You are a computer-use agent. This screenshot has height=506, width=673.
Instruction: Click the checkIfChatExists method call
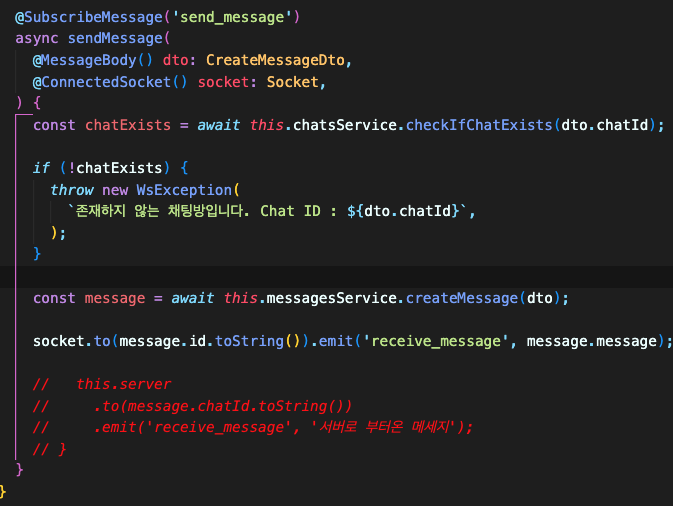tap(479, 125)
